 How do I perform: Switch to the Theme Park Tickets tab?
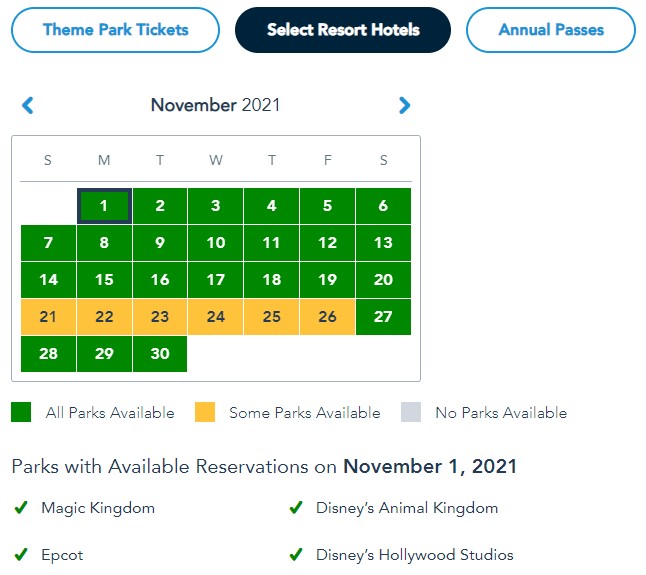click(x=115, y=30)
